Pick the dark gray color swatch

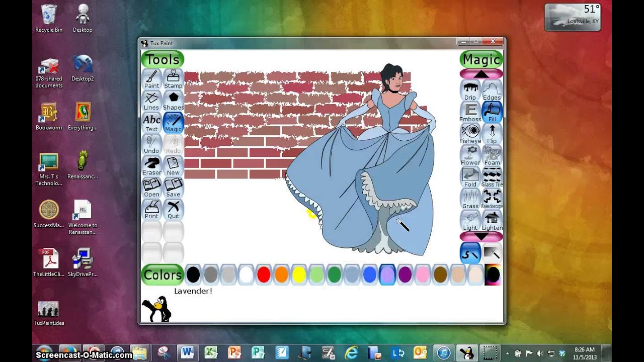pos(211,275)
